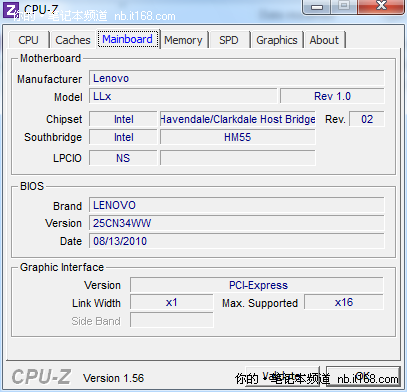The width and height of the screenshot is (407, 392).
Task: Click the Version 1.56 label
Action: click(114, 378)
